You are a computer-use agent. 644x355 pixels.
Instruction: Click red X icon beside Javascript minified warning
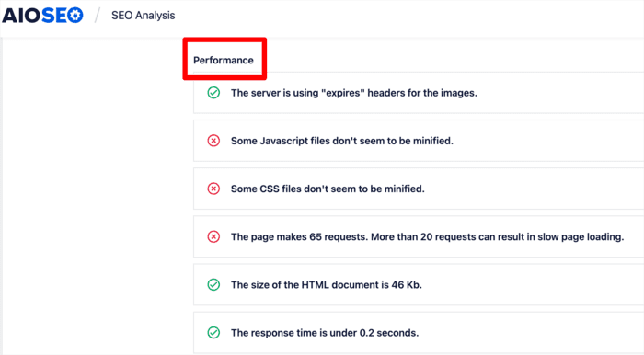pyautogui.click(x=213, y=141)
